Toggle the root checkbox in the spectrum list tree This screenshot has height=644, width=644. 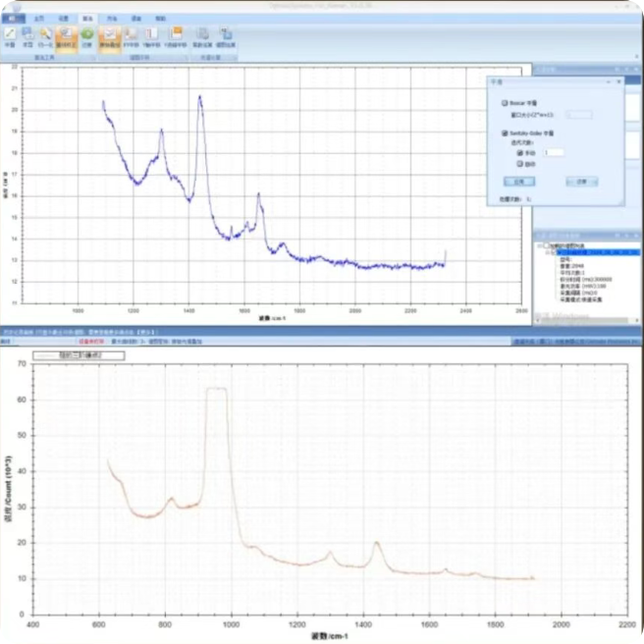point(546,245)
